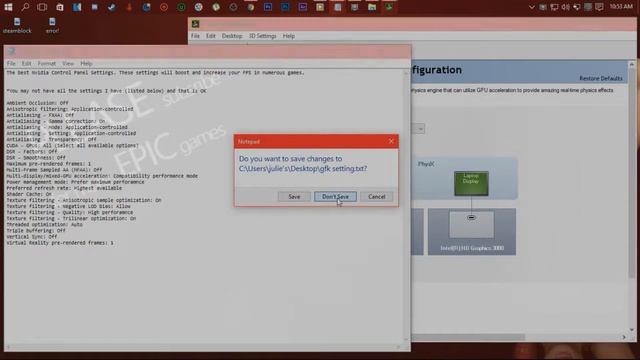Image resolution: width=640 pixels, height=360 pixels.
Task: Open NVIDIA Control Panel Edit menu
Action: pos(211,36)
